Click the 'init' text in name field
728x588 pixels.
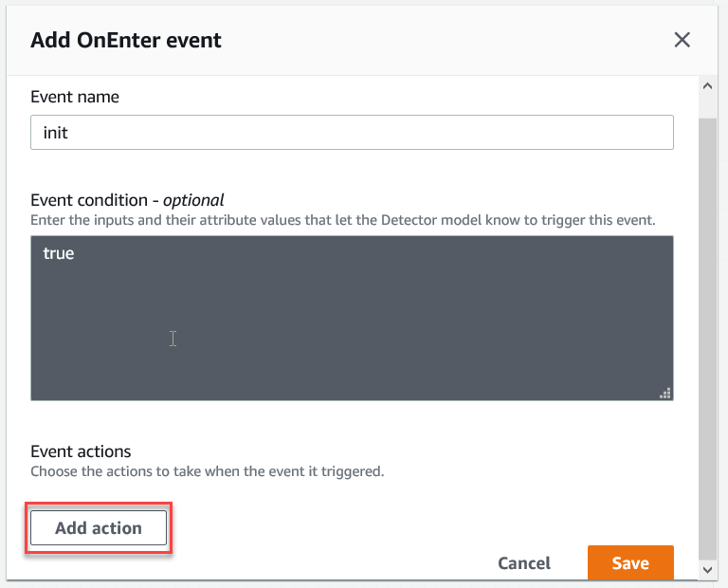pos(56,133)
